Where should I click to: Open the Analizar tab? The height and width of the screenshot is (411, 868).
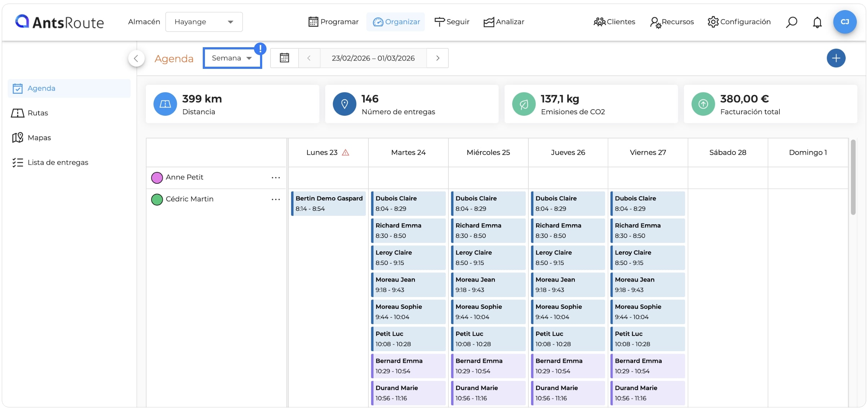504,22
